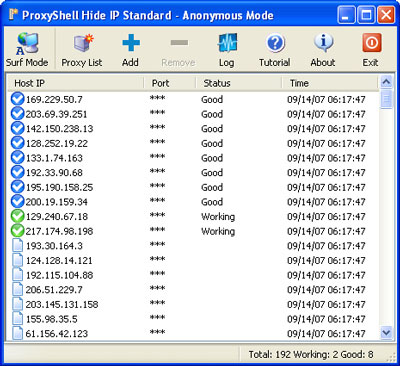Sort by the Host IP column header
Image resolution: width=400 pixels, height=366 pixels.
[x=76, y=83]
